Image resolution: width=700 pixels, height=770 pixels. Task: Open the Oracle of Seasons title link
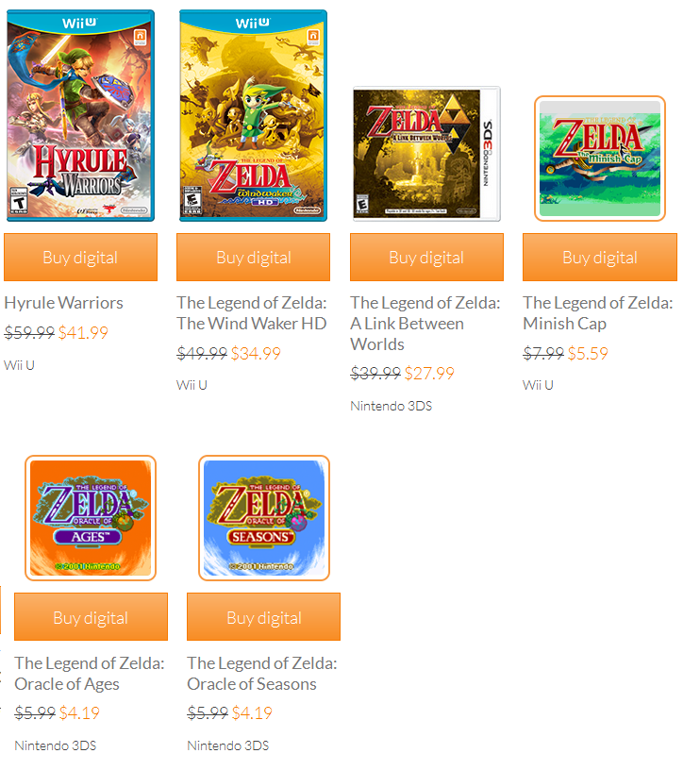[262, 673]
